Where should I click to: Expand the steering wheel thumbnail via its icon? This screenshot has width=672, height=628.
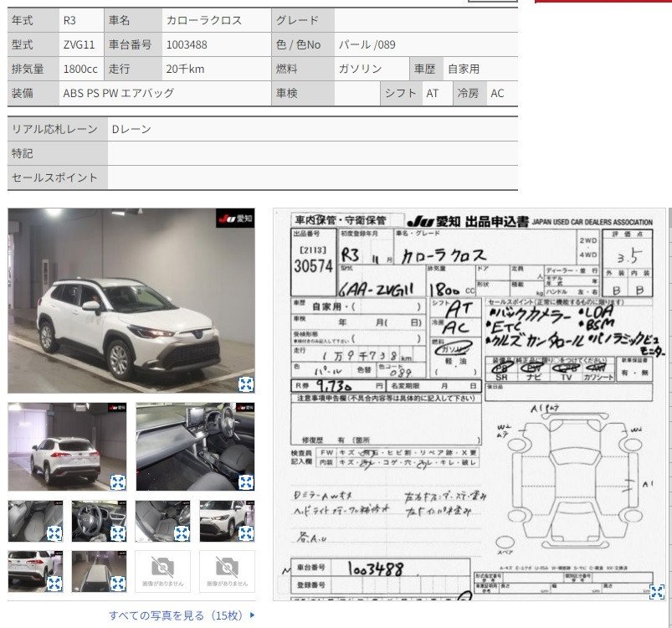pos(117,533)
